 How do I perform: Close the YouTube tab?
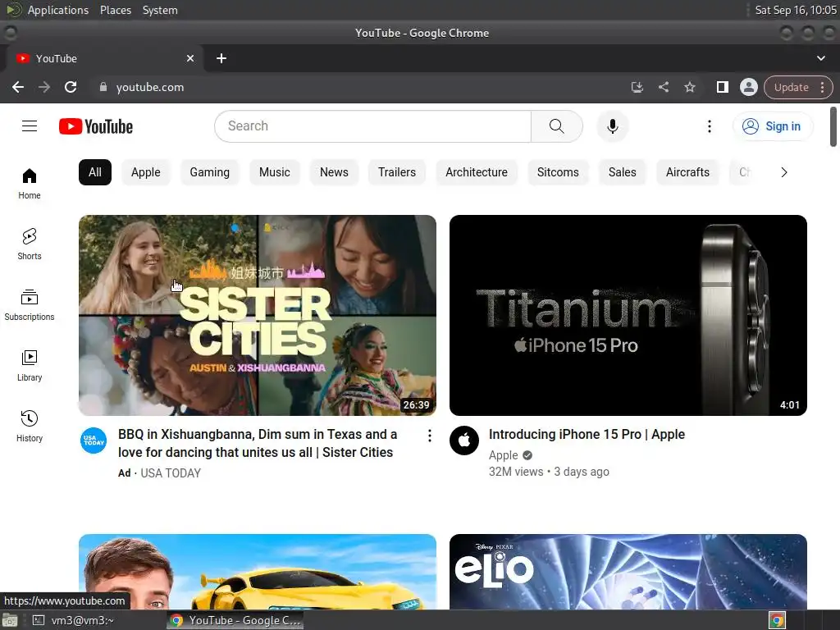(190, 58)
